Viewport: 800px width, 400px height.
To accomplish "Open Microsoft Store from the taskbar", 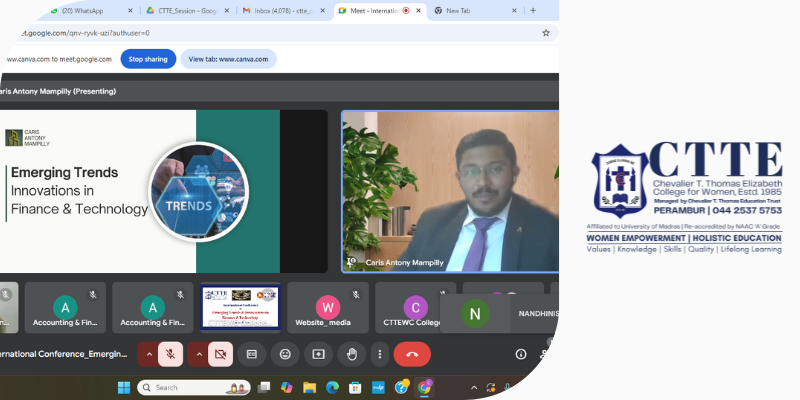I will pyautogui.click(x=355, y=388).
